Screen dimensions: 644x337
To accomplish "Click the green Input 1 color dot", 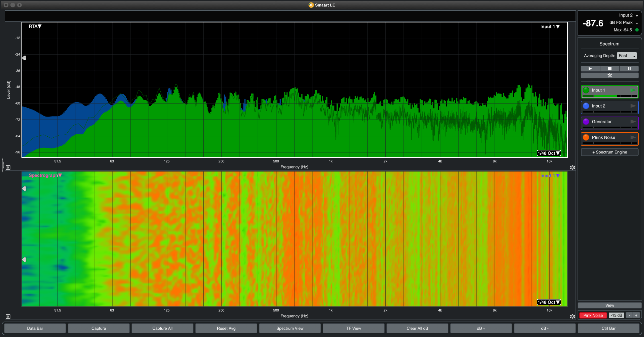I will (x=586, y=90).
